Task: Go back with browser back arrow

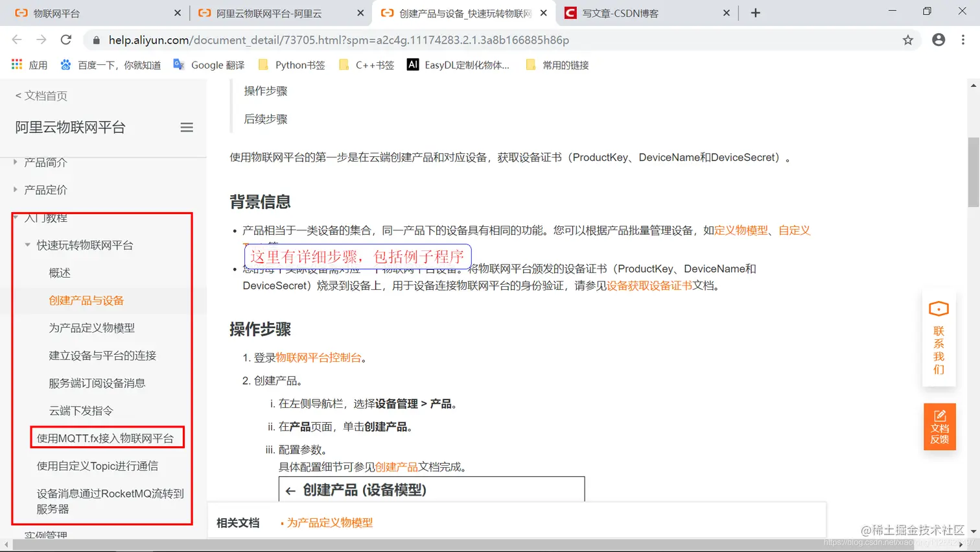Action: click(x=17, y=40)
